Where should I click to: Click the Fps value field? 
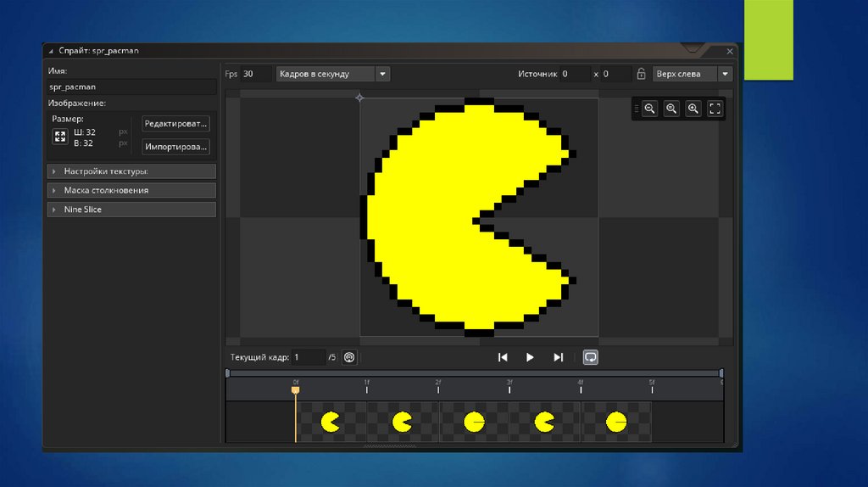tap(256, 74)
